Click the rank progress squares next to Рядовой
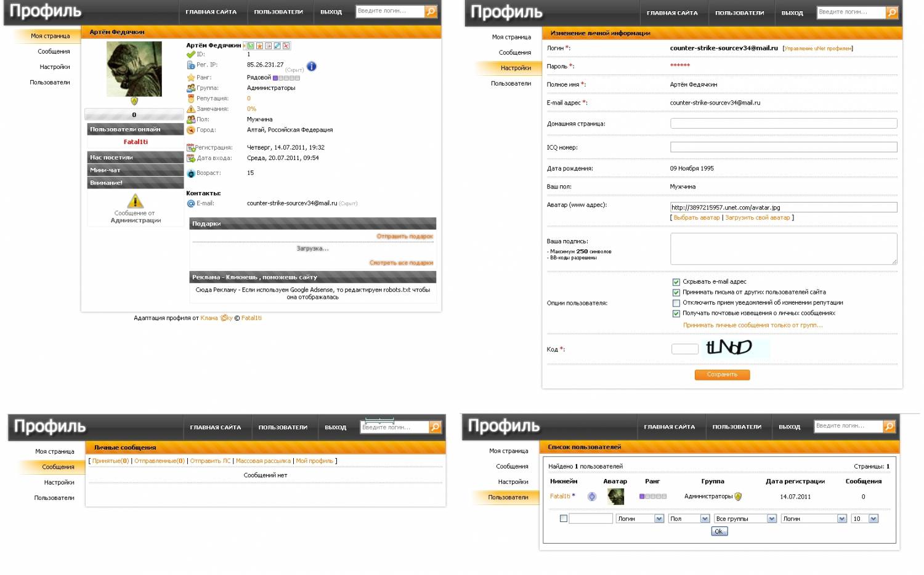The width and height of the screenshot is (924, 575). (x=286, y=78)
